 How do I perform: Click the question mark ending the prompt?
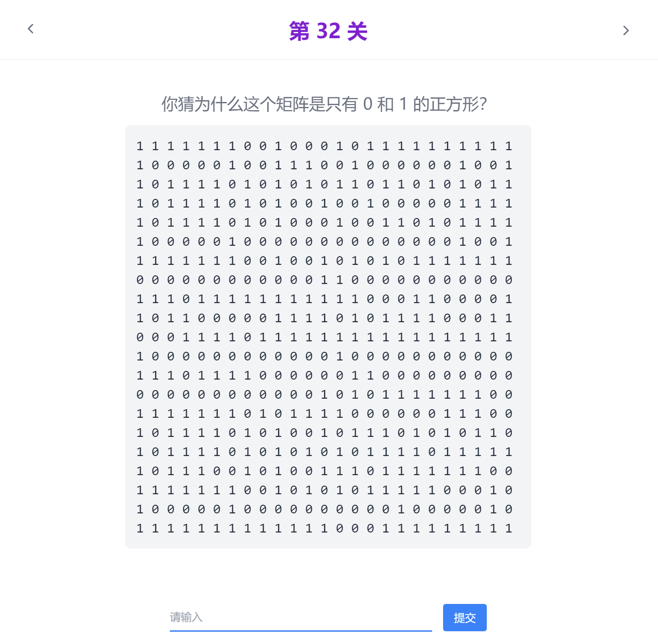point(483,104)
